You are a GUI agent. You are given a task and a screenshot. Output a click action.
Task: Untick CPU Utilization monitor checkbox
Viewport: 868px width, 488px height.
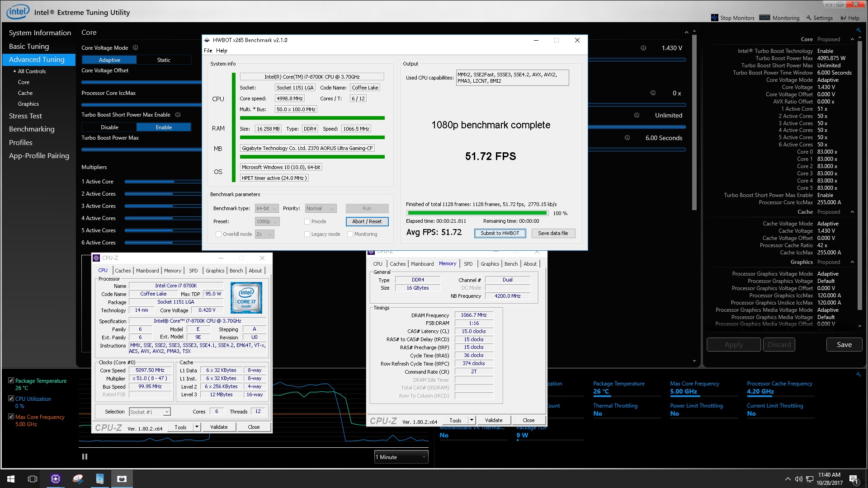pyautogui.click(x=11, y=399)
